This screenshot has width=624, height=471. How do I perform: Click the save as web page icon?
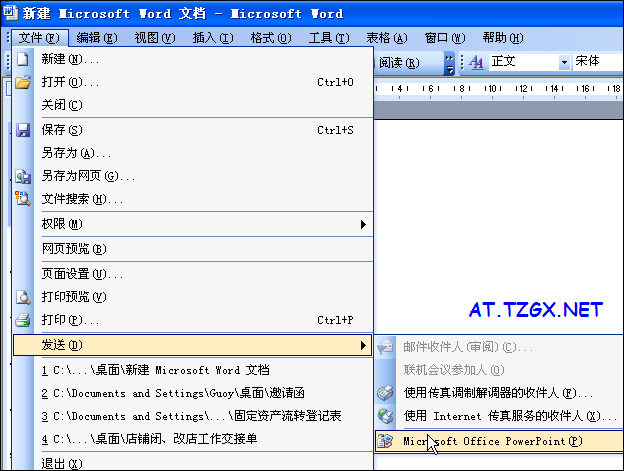(x=23, y=176)
